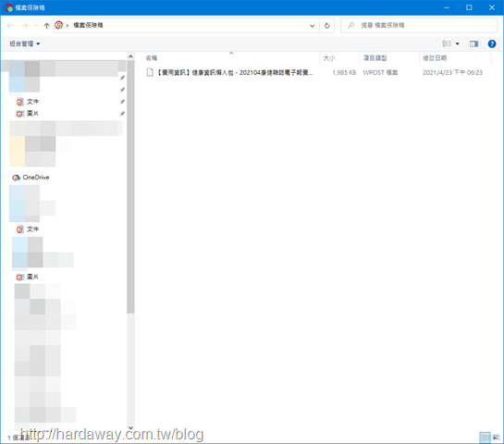The height and width of the screenshot is (444, 504).
Task: Click 檔案保險箱 in the address bar
Action: coord(88,25)
